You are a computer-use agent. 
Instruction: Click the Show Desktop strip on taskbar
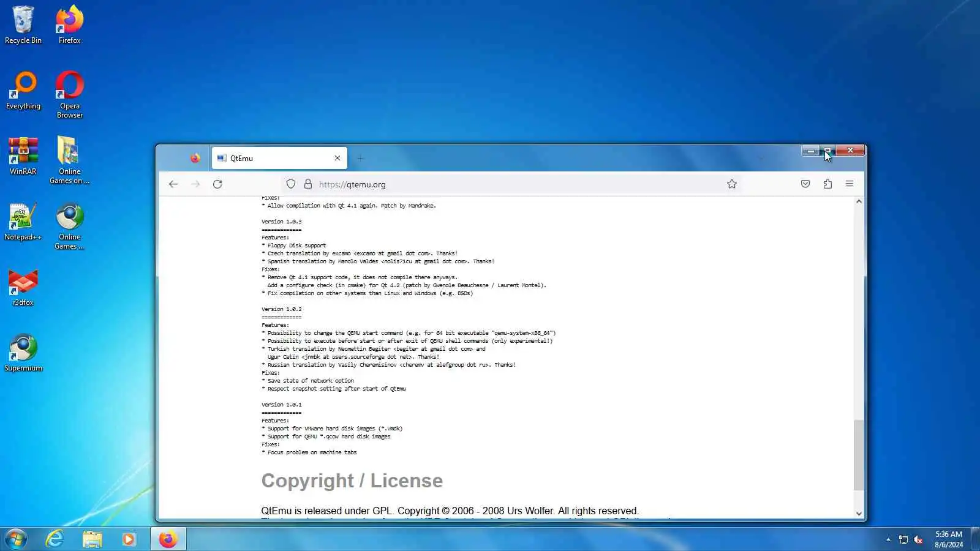975,539
